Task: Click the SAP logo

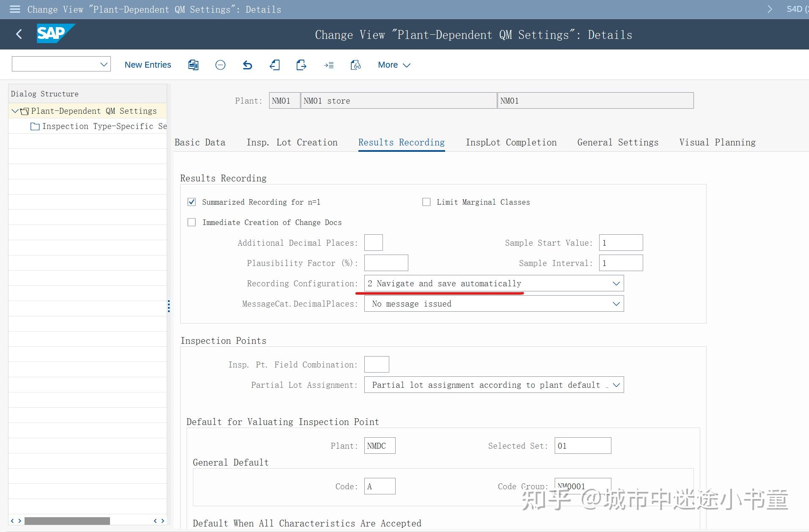Action: [55, 33]
